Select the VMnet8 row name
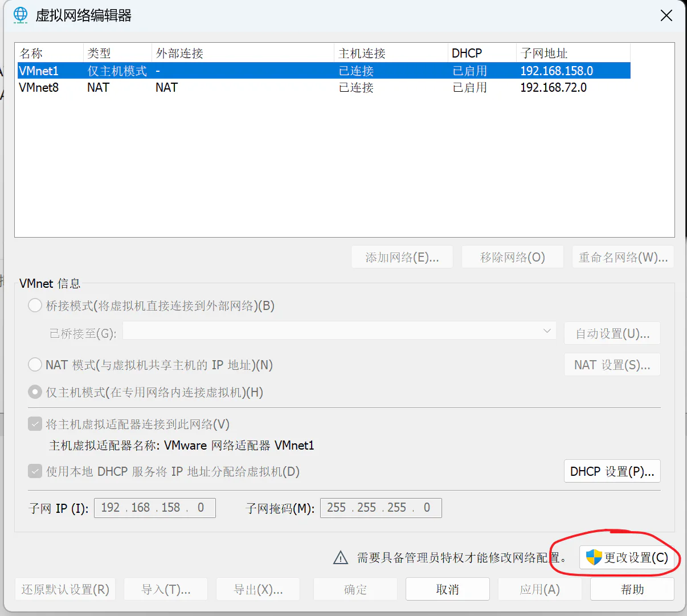The image size is (687, 616). (x=39, y=87)
